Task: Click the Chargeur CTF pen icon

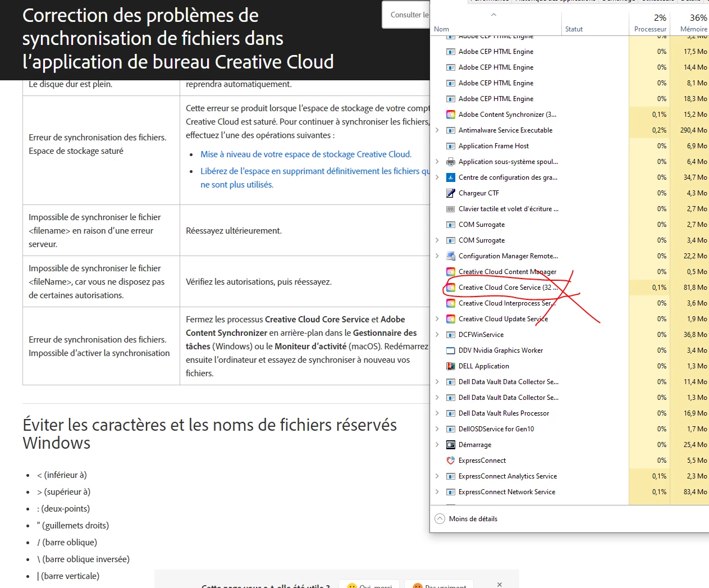Action: [x=450, y=193]
